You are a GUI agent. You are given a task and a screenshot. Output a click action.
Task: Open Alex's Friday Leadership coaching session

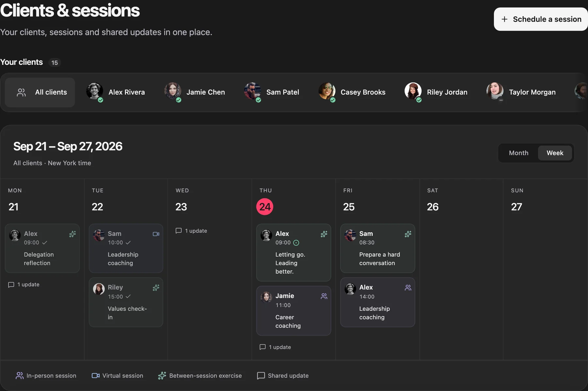pyautogui.click(x=378, y=302)
